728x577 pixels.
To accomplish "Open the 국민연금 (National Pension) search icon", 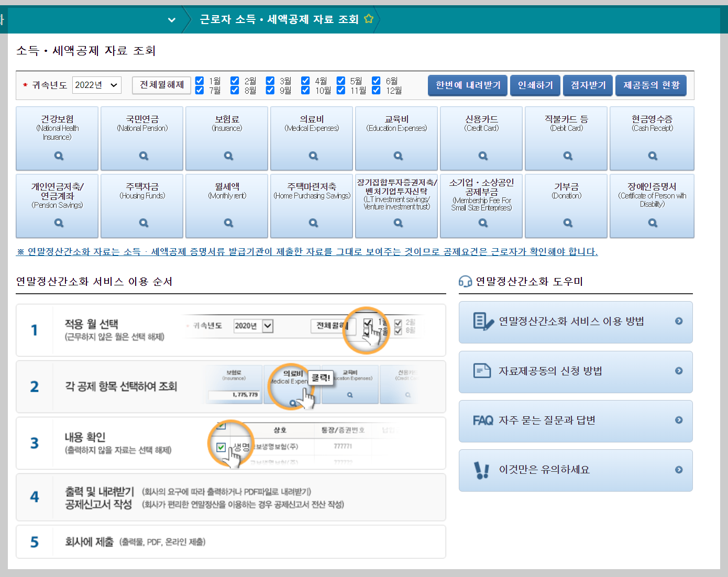I will (x=142, y=156).
